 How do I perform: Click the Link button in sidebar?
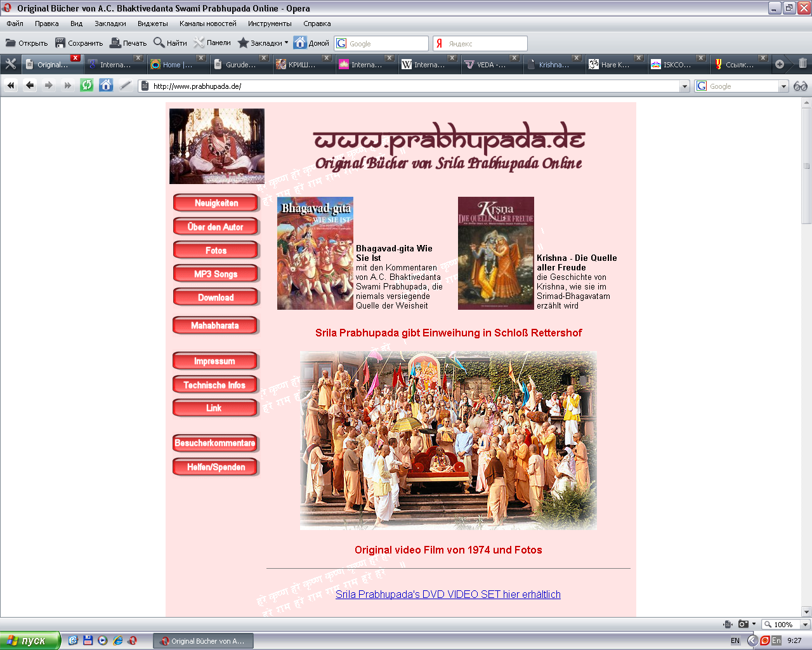(x=216, y=408)
